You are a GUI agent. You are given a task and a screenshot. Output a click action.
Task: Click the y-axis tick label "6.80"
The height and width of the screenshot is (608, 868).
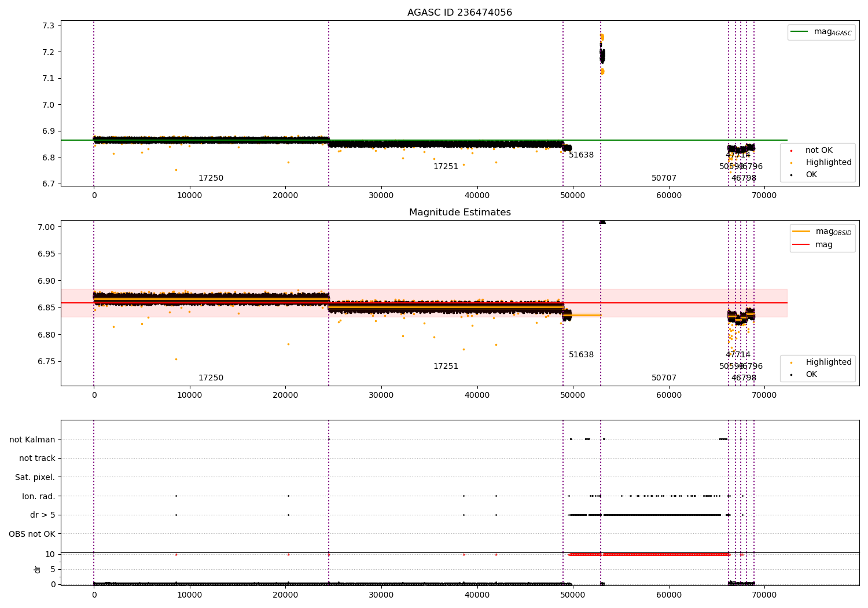tap(46, 335)
